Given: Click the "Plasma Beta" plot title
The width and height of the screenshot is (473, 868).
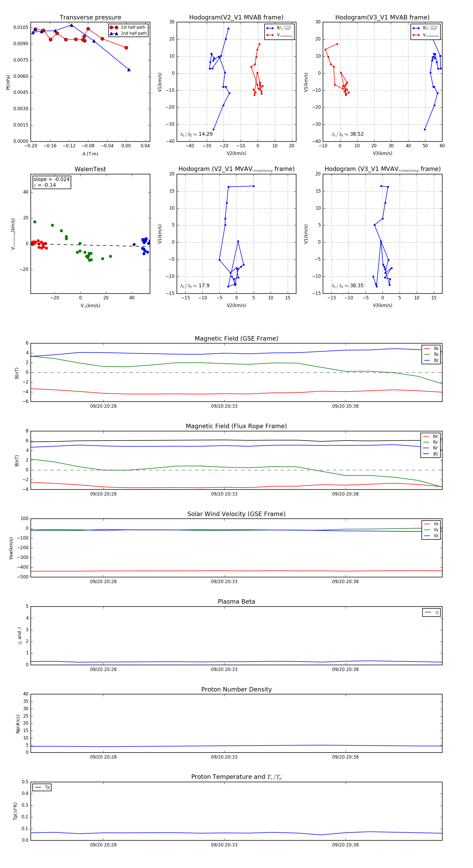Looking at the screenshot, I should pyautogui.click(x=236, y=602).
